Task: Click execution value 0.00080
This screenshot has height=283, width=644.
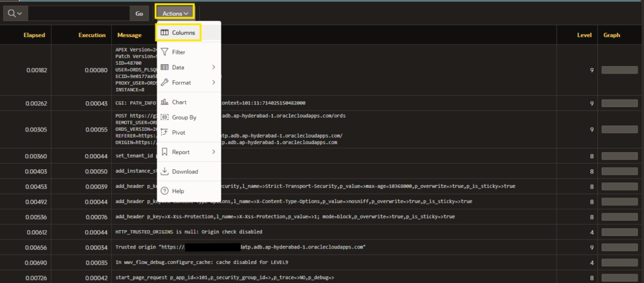Action: tap(96, 70)
